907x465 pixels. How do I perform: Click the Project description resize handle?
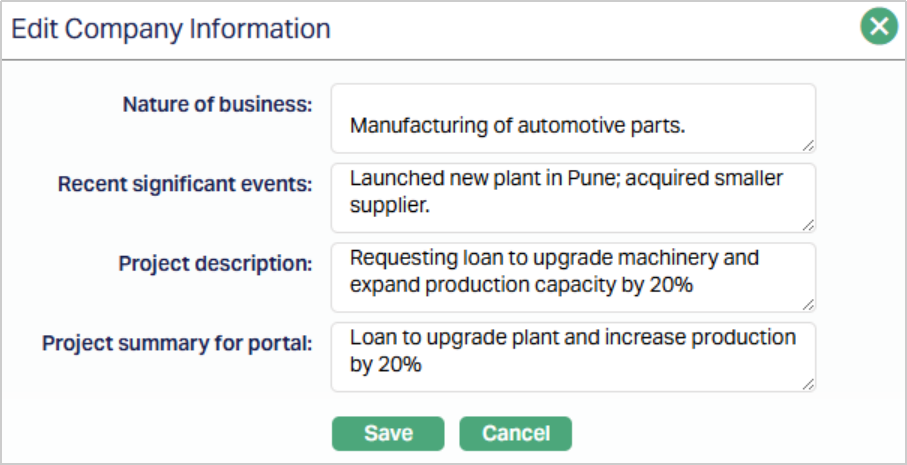pyautogui.click(x=808, y=304)
